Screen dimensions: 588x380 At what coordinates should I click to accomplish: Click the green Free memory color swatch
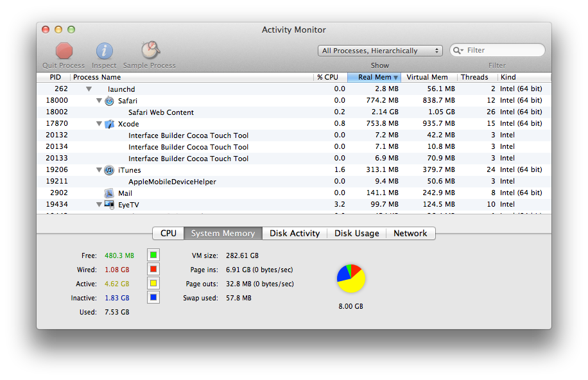pyautogui.click(x=153, y=255)
